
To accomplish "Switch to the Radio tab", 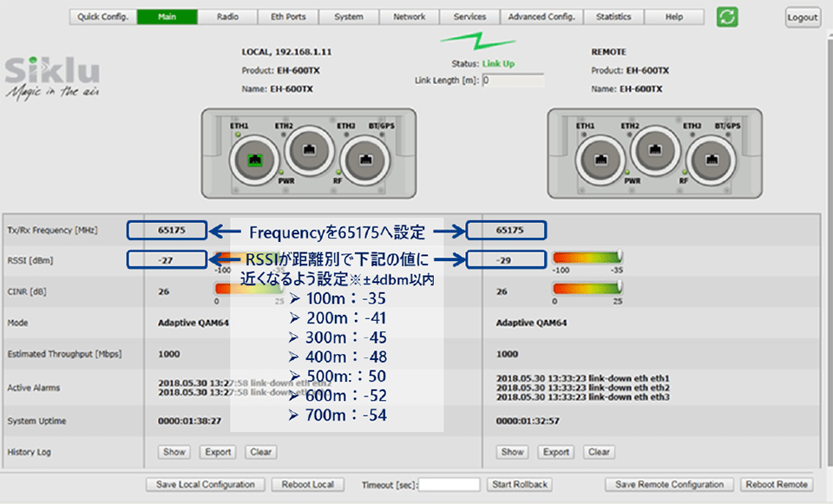I will point(228,17).
